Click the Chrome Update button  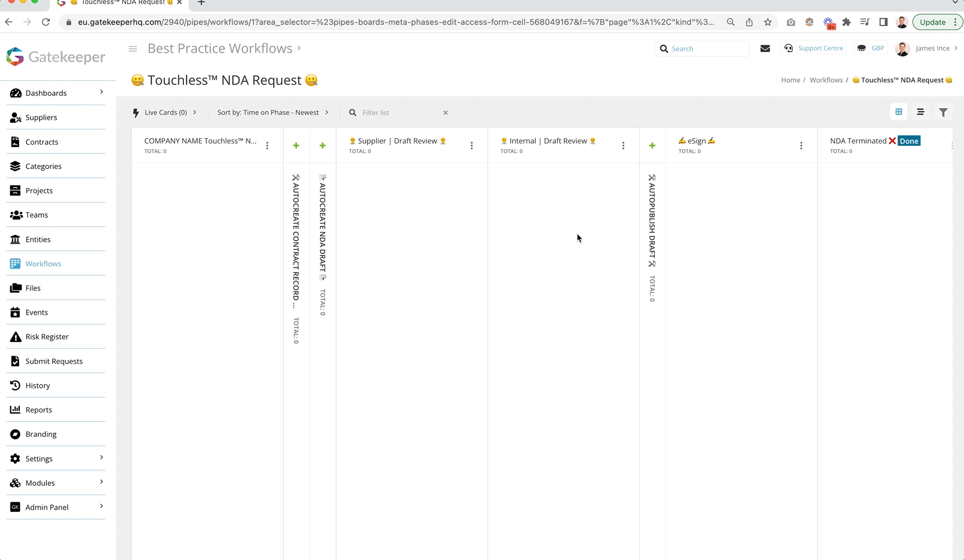937,22
